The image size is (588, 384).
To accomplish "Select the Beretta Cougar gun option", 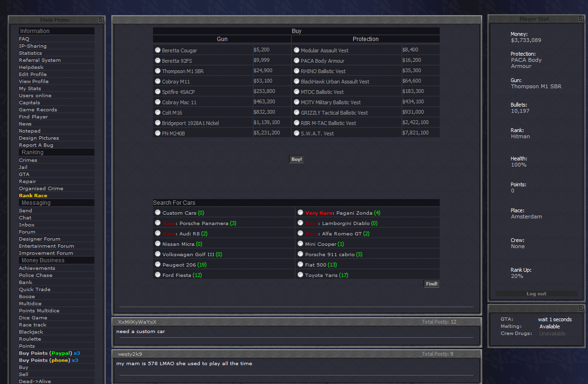I will pos(158,50).
